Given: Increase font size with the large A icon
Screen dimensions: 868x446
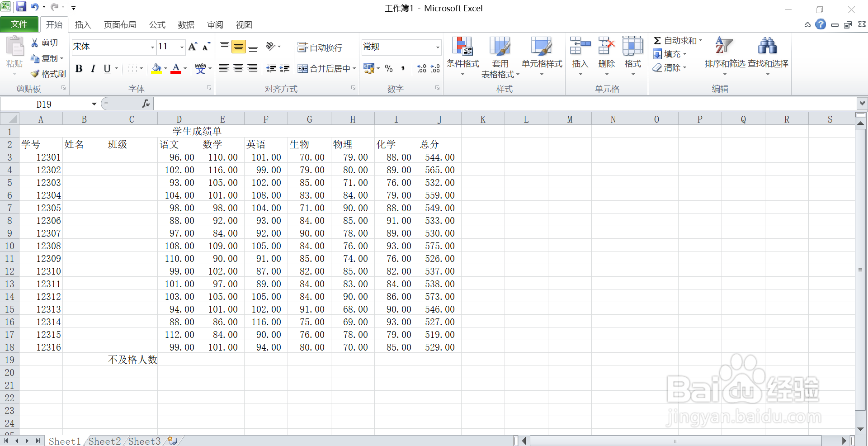Looking at the screenshot, I should pos(193,46).
